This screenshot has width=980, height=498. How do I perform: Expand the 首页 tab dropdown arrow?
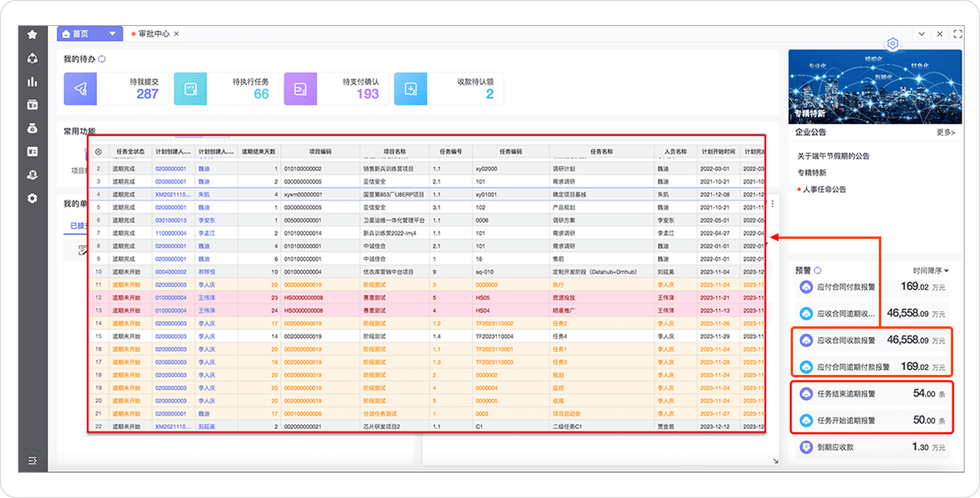112,34
